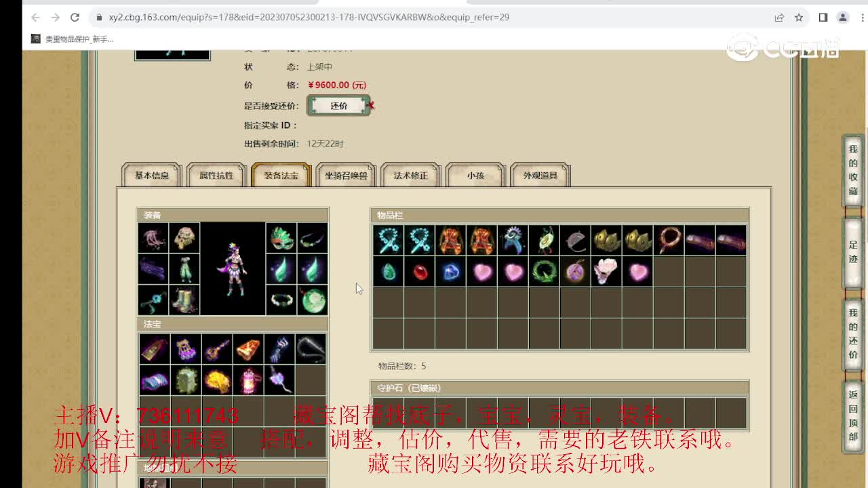This screenshot has width=868, height=488.
Task: Open the 小孩 tab
Action: point(475,175)
